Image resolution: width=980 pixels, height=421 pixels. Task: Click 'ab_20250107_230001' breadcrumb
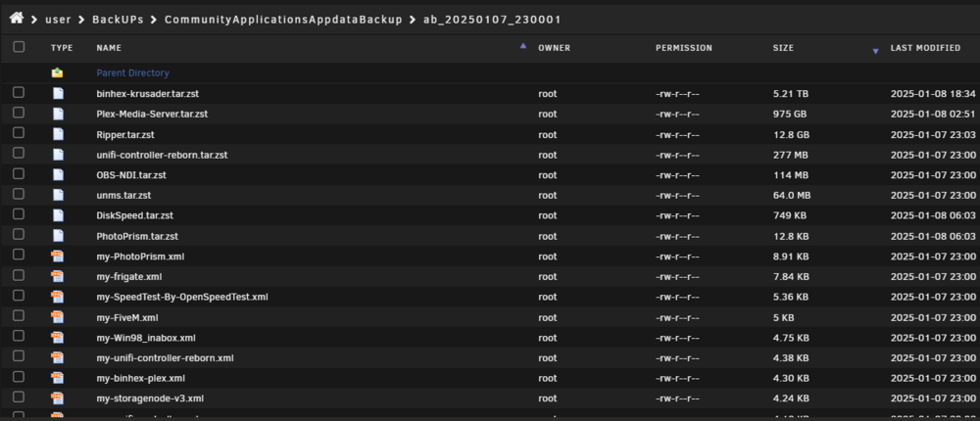tap(492, 20)
